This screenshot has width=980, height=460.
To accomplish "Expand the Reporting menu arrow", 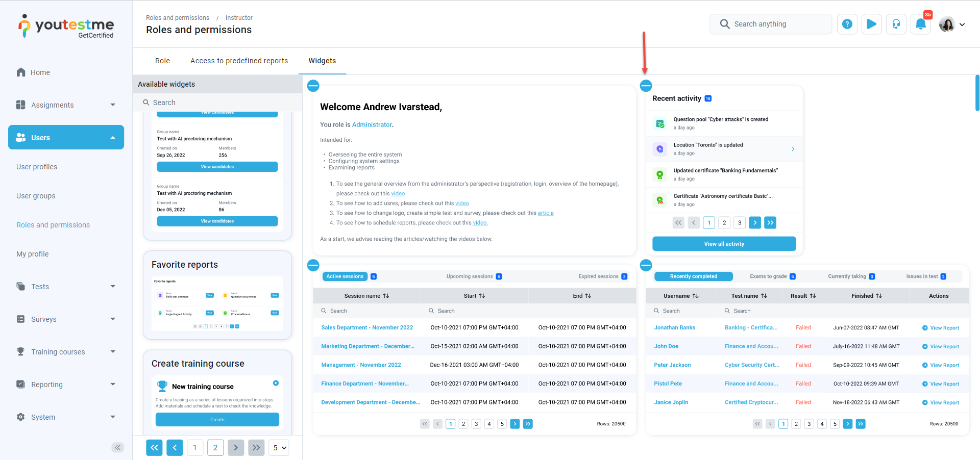I will [113, 385].
